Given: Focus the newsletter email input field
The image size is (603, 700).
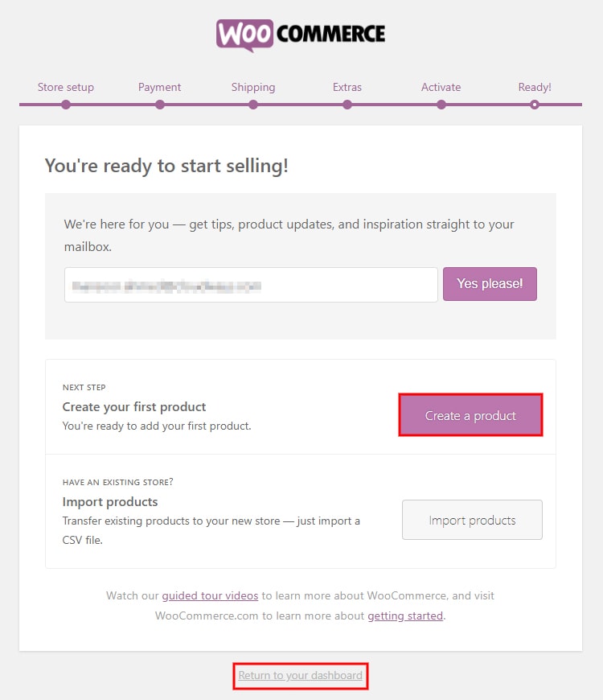Looking at the screenshot, I should tap(251, 285).
